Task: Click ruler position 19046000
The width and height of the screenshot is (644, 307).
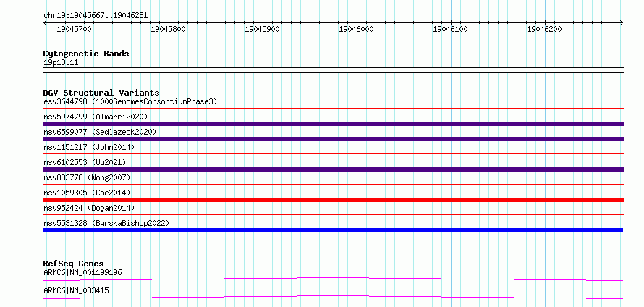Action: coord(356,29)
